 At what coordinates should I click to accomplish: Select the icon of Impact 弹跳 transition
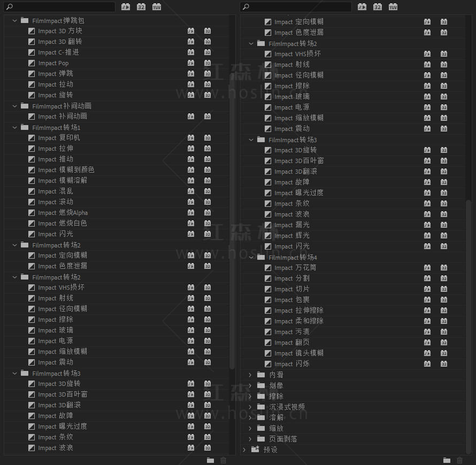[x=32, y=74]
